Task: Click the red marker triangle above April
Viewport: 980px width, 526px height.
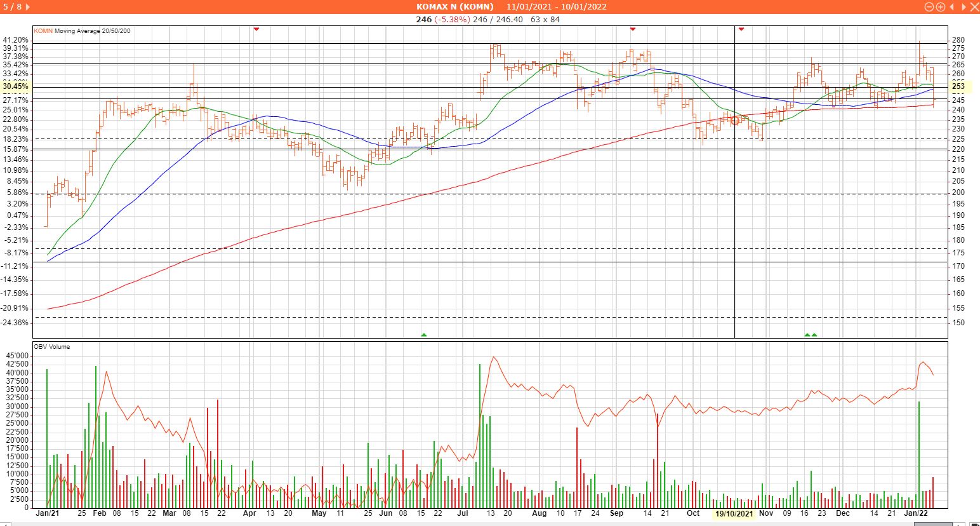Action: 256,29
